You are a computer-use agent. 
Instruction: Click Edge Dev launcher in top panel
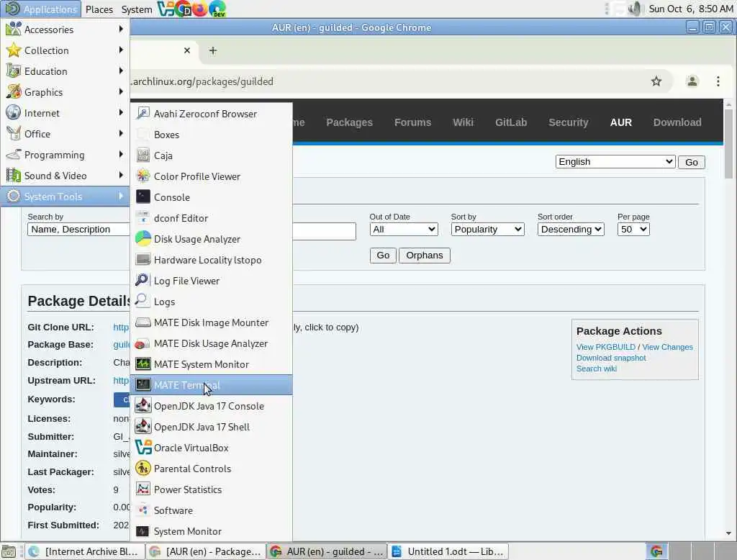click(217, 9)
